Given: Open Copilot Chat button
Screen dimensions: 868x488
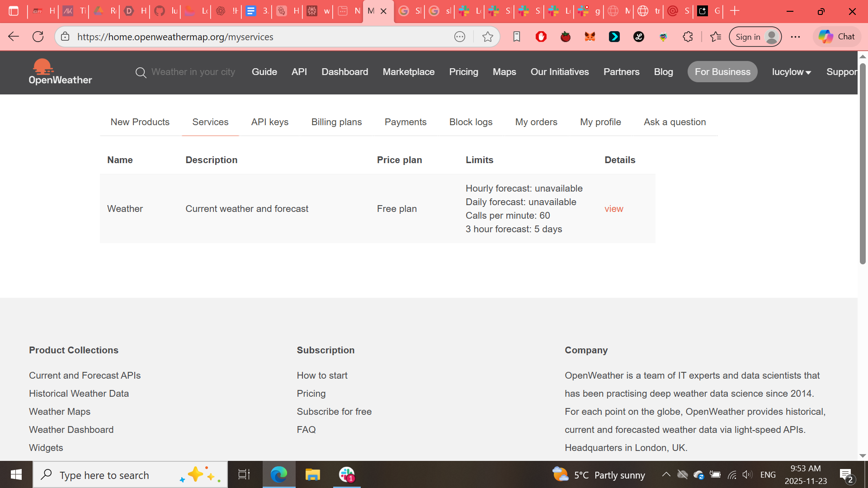Looking at the screenshot, I should click(837, 37).
